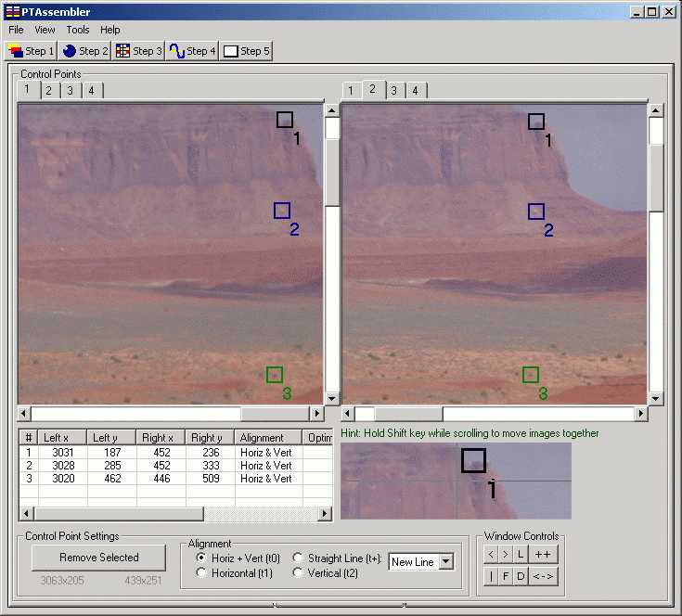Select control point row 3 in table

click(175, 479)
